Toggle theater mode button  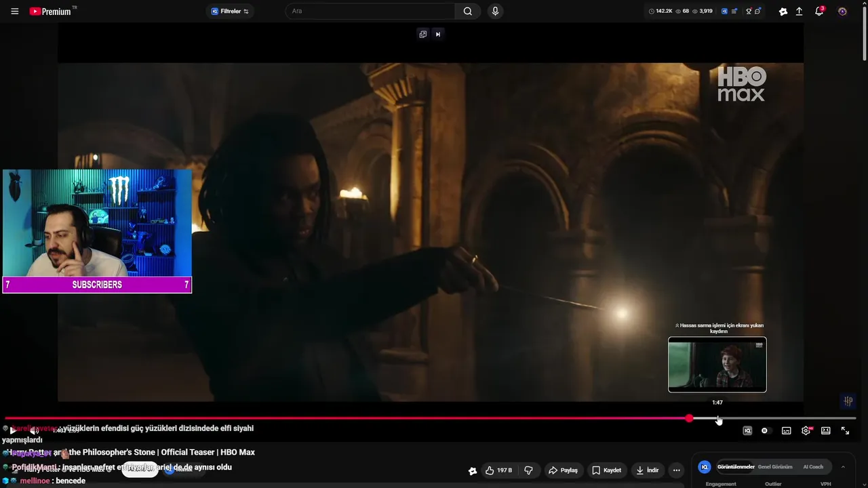(826, 430)
